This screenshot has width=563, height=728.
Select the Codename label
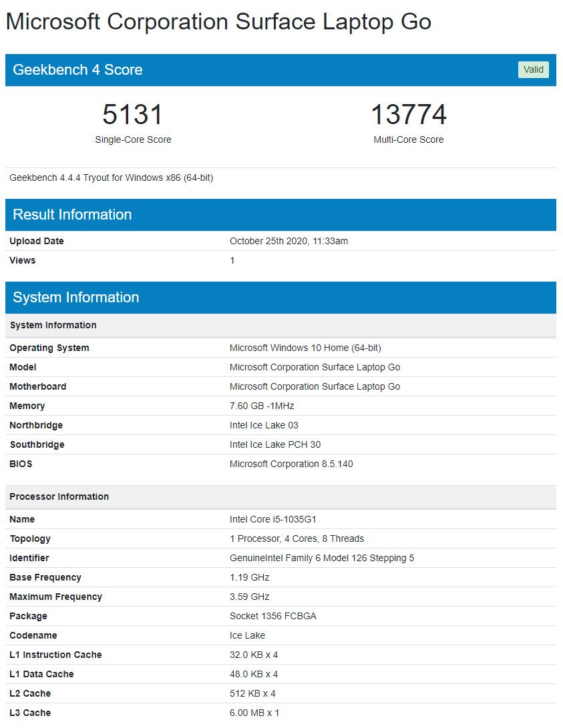(33, 636)
